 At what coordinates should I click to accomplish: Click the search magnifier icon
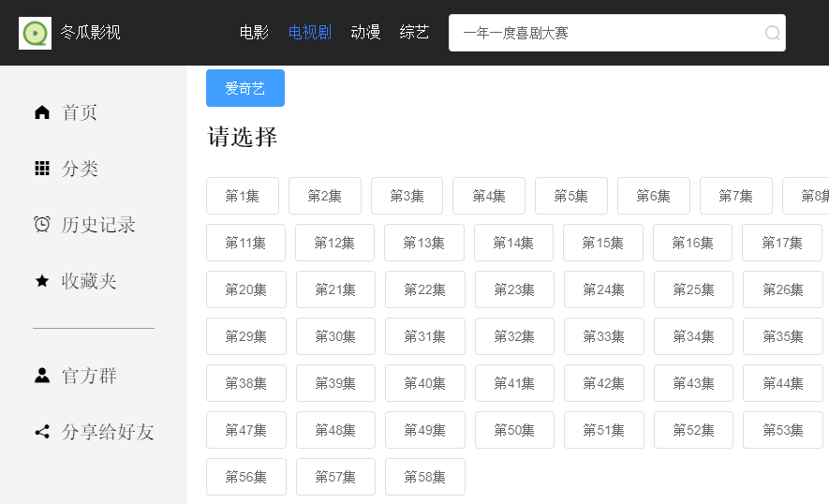pos(772,33)
